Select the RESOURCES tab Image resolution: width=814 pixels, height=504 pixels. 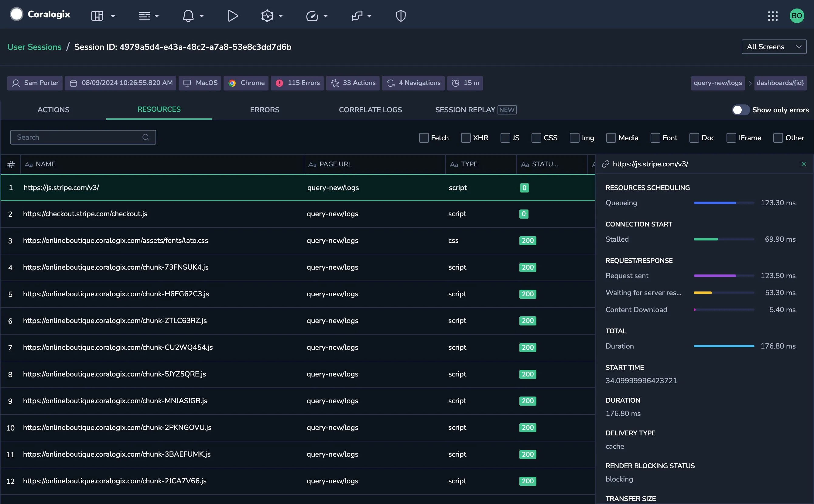159,109
